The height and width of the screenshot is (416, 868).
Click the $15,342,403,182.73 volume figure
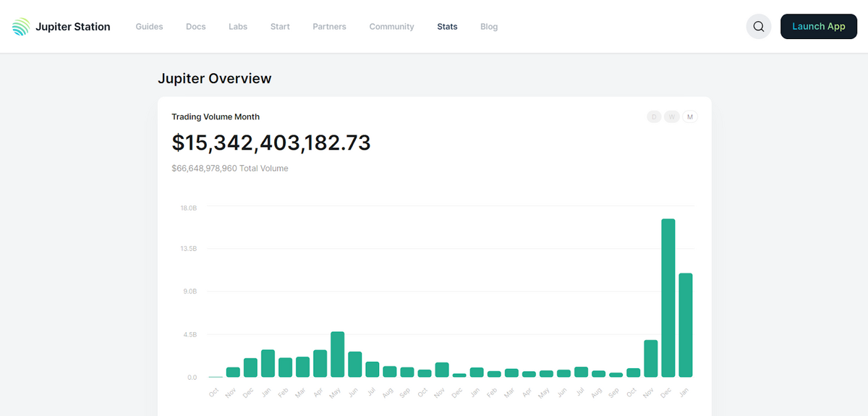[x=271, y=143]
